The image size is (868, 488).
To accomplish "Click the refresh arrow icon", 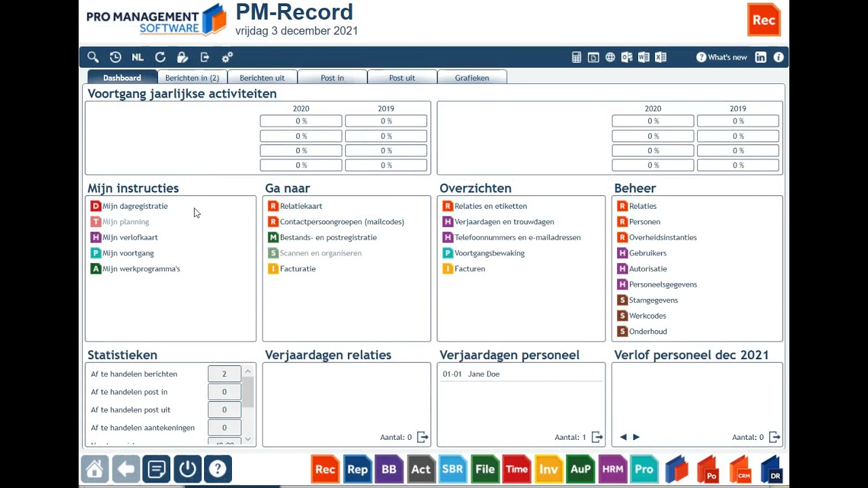I will (160, 58).
